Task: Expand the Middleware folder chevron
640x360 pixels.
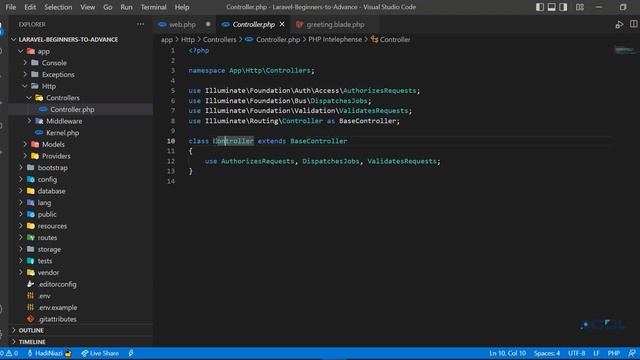Action: (29, 121)
